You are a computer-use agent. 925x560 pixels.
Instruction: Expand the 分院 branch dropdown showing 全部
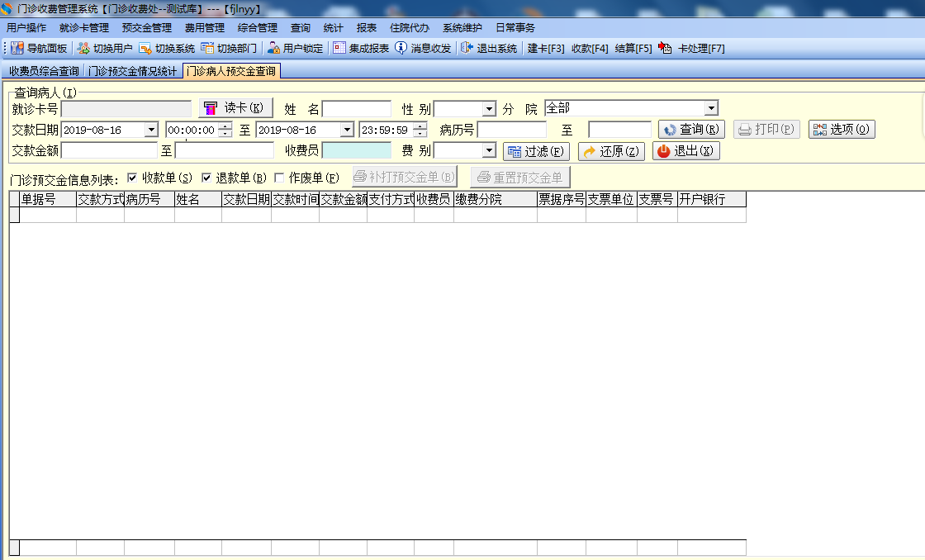[711, 108]
